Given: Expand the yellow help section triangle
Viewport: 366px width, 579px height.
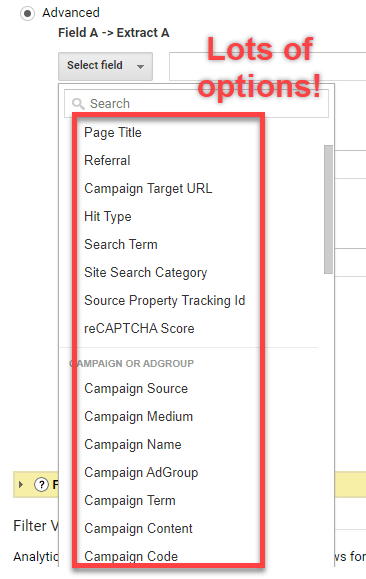Looking at the screenshot, I should (21, 484).
